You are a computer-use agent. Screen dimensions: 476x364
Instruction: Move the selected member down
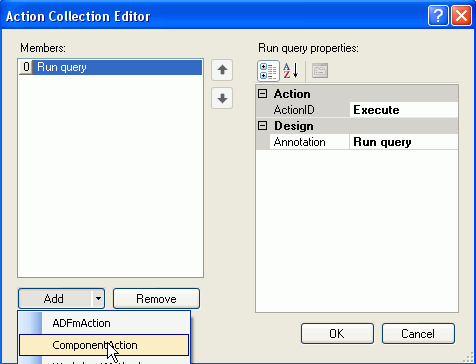click(x=222, y=98)
